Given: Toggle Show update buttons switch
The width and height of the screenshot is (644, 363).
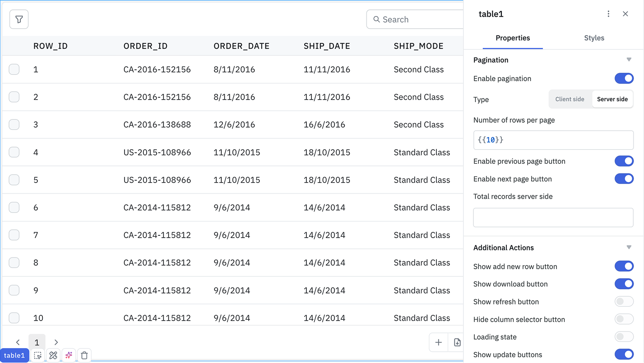Looking at the screenshot, I should pos(624,354).
